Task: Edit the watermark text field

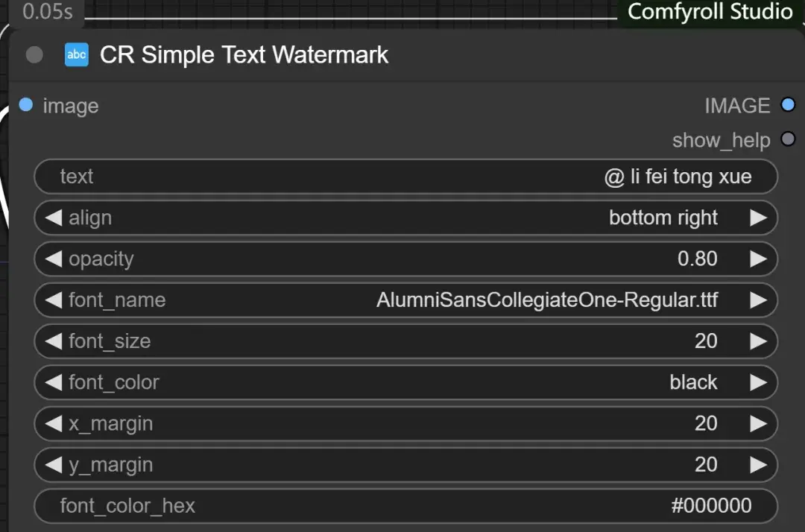Action: point(405,177)
